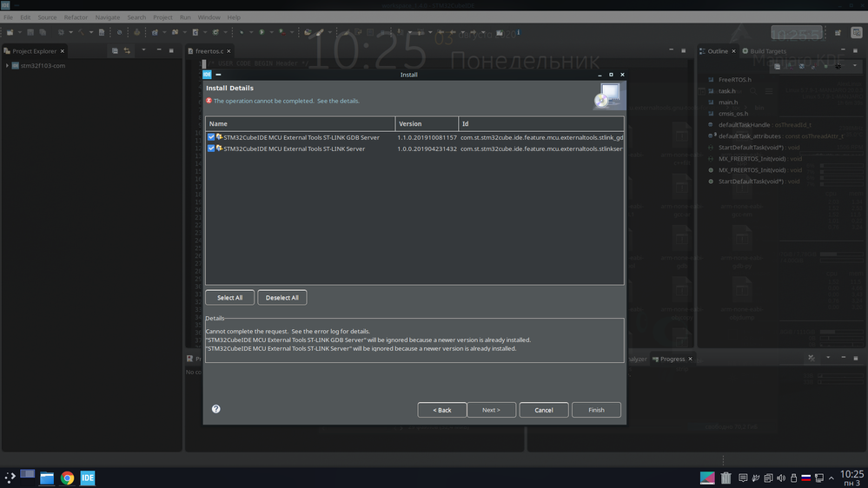Switch to the Build Targets tab

click(764, 51)
